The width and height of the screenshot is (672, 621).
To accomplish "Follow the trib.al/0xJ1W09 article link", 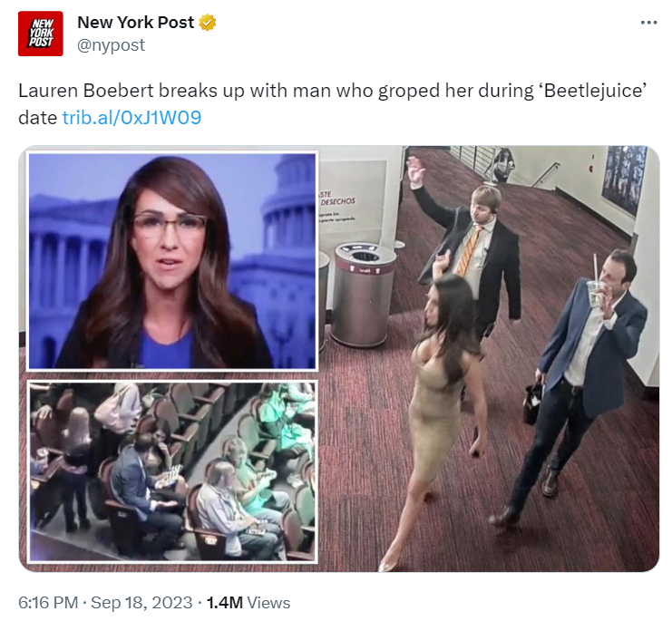I will pyautogui.click(x=131, y=117).
